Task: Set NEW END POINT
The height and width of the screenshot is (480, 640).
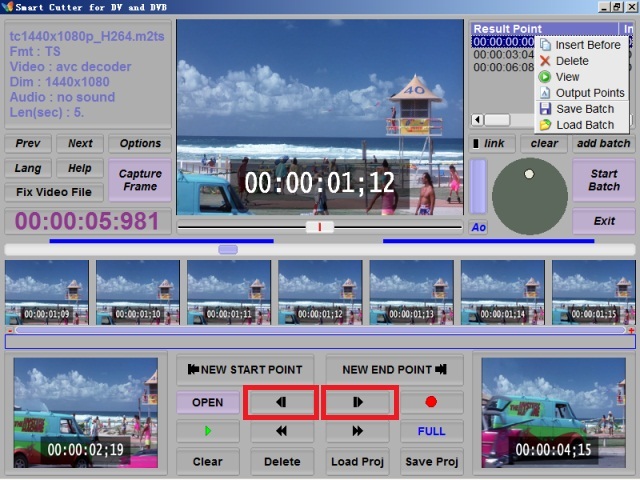Action: tap(394, 370)
